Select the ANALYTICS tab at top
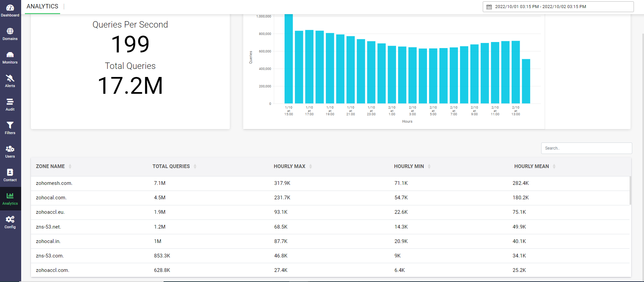 tap(42, 6)
